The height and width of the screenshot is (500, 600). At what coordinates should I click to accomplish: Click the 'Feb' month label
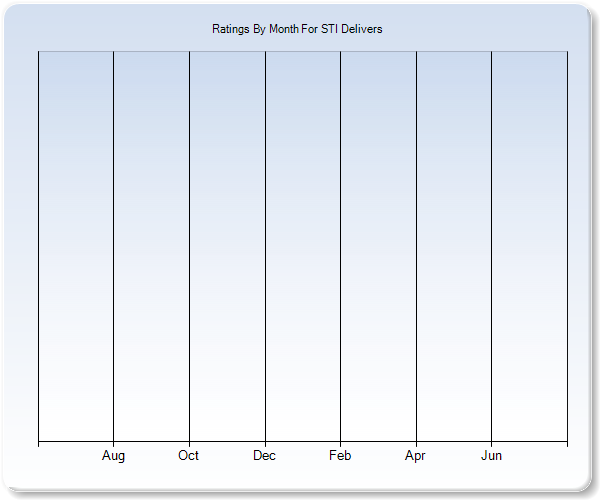pyautogui.click(x=340, y=455)
